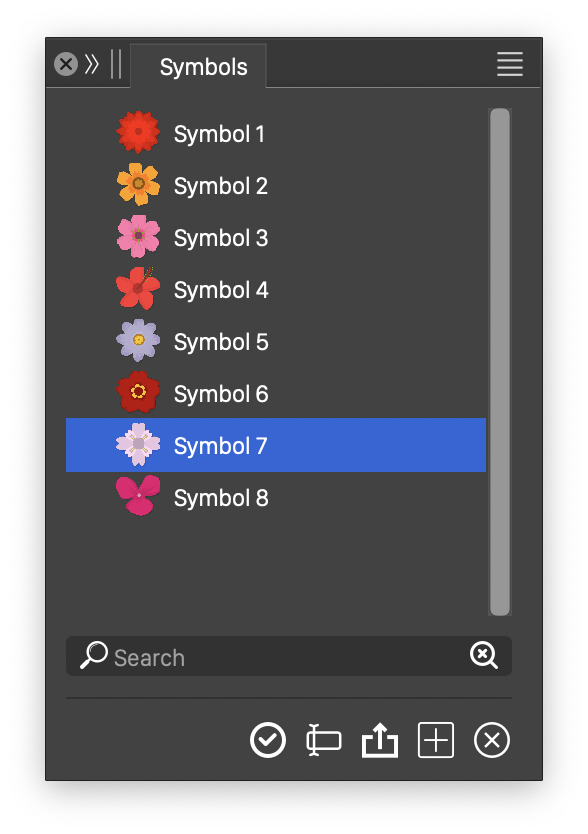588x834 pixels.
Task: Open the panel hamburger menu
Action: coord(510,64)
